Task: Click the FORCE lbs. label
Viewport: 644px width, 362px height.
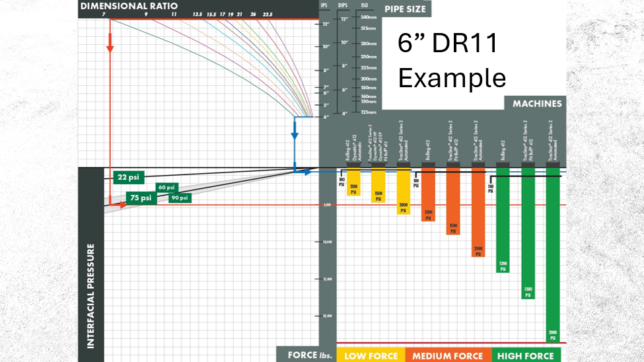Action: pyautogui.click(x=310, y=355)
